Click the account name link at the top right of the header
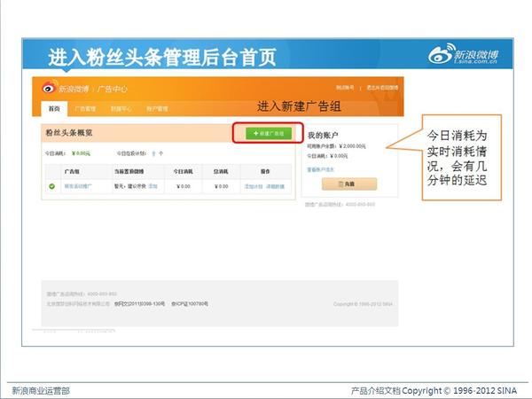 [x=345, y=88]
